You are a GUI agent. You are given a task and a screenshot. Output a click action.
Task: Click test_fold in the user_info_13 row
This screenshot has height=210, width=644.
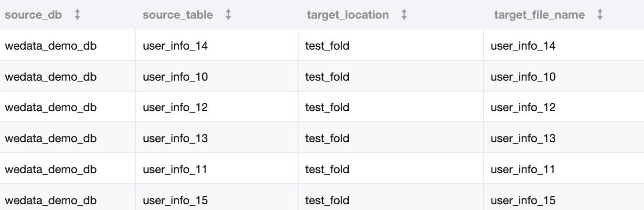click(x=327, y=138)
